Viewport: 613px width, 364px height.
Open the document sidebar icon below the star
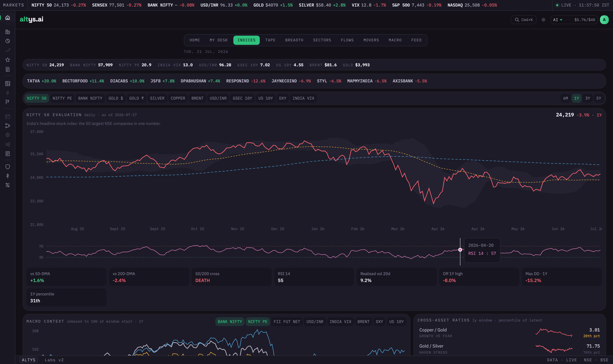[x=8, y=69]
